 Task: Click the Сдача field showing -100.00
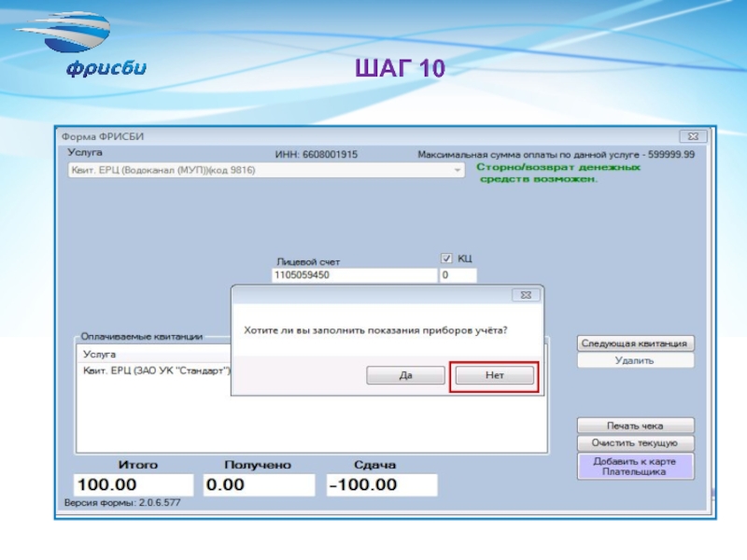[382, 484]
